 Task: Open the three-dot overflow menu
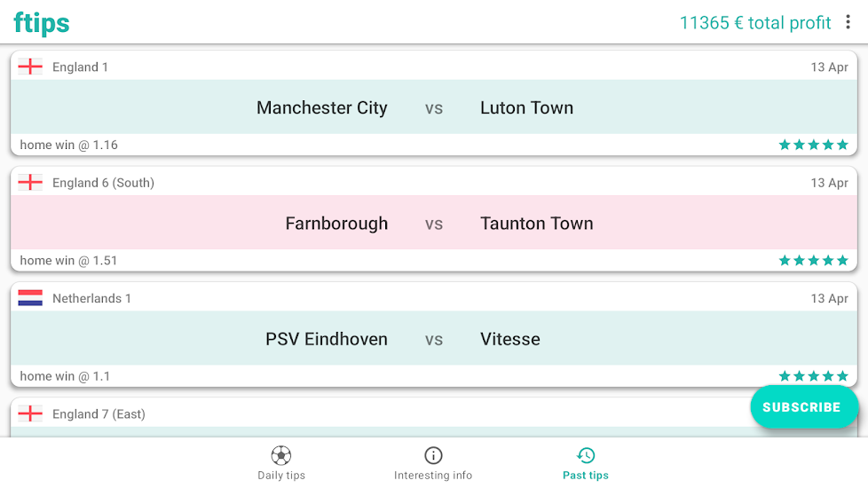[x=848, y=22]
